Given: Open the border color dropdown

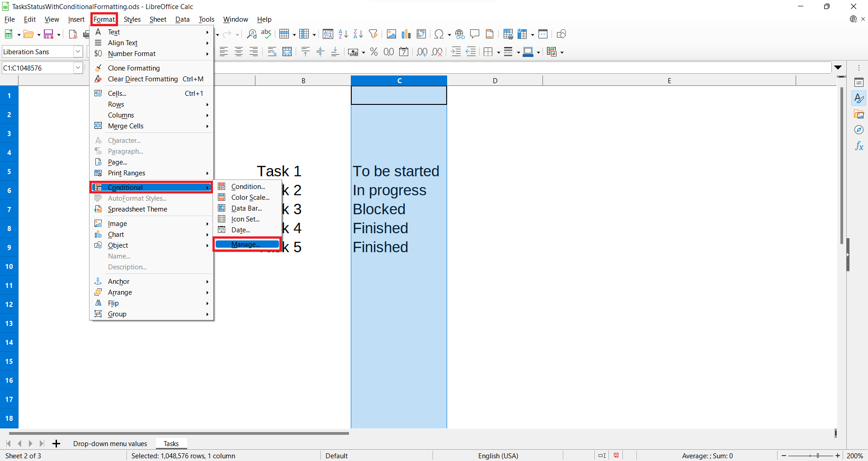Looking at the screenshot, I should (538, 52).
